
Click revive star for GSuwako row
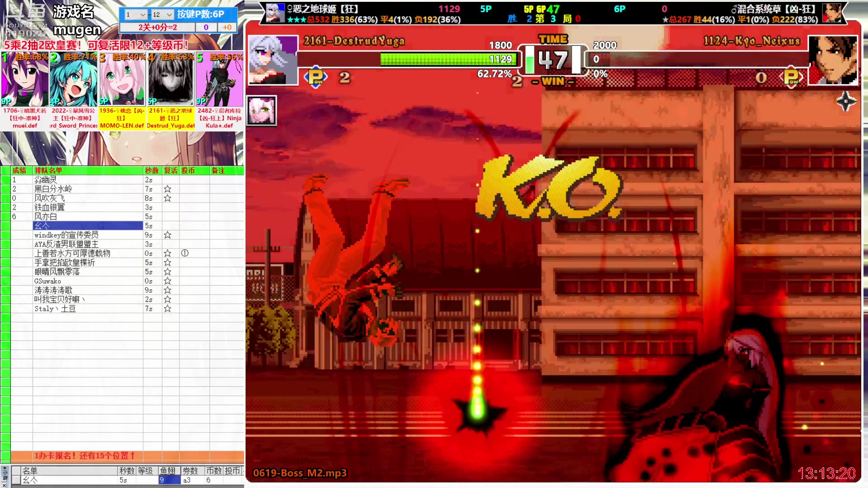click(167, 281)
